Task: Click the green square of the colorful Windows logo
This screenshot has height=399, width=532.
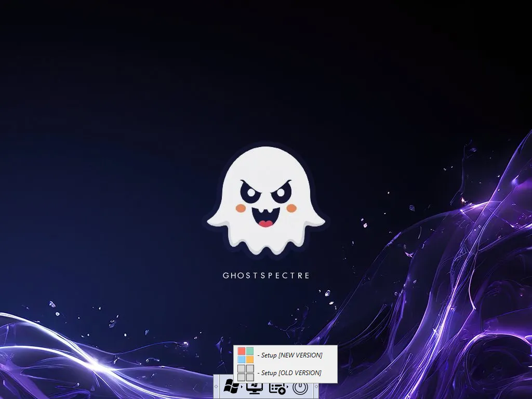Action: pos(250,351)
